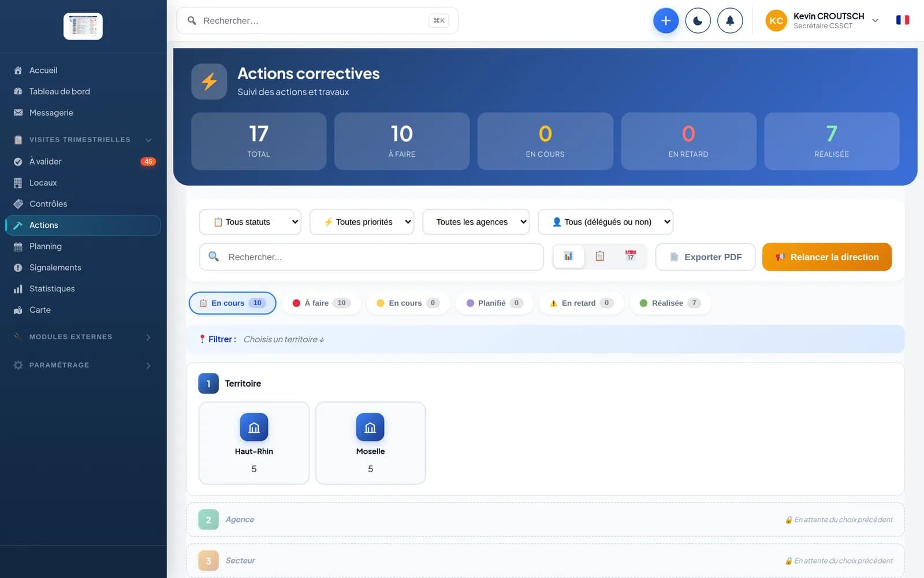Click the Contrôles tag icon
This screenshot has height=578, width=924.
click(18, 204)
